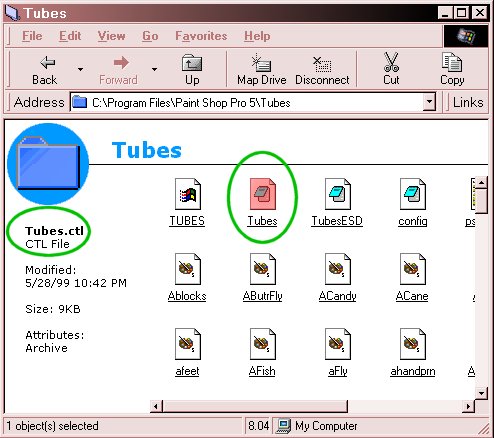
Task: Select the config file icon
Action: [413, 194]
